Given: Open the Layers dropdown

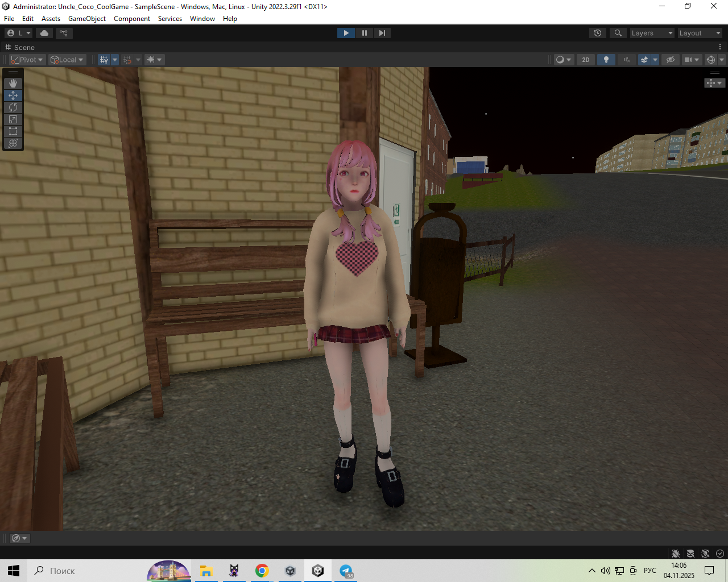Looking at the screenshot, I should point(652,33).
